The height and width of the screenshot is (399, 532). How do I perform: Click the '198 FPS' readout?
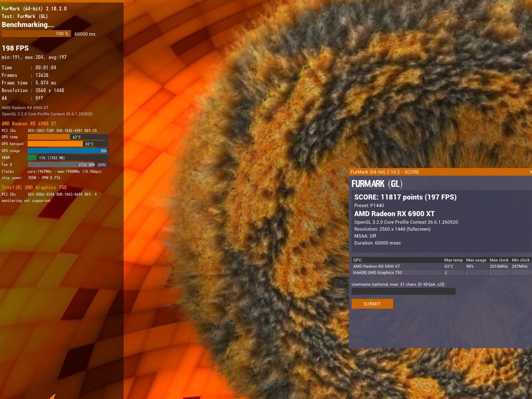pos(15,48)
